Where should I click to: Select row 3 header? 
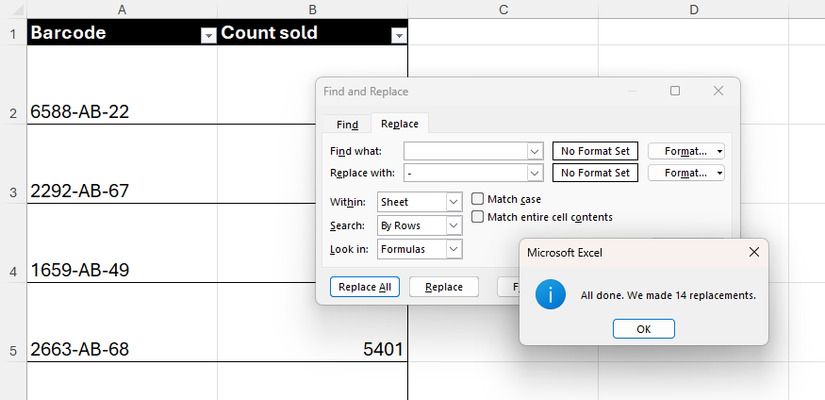point(13,164)
